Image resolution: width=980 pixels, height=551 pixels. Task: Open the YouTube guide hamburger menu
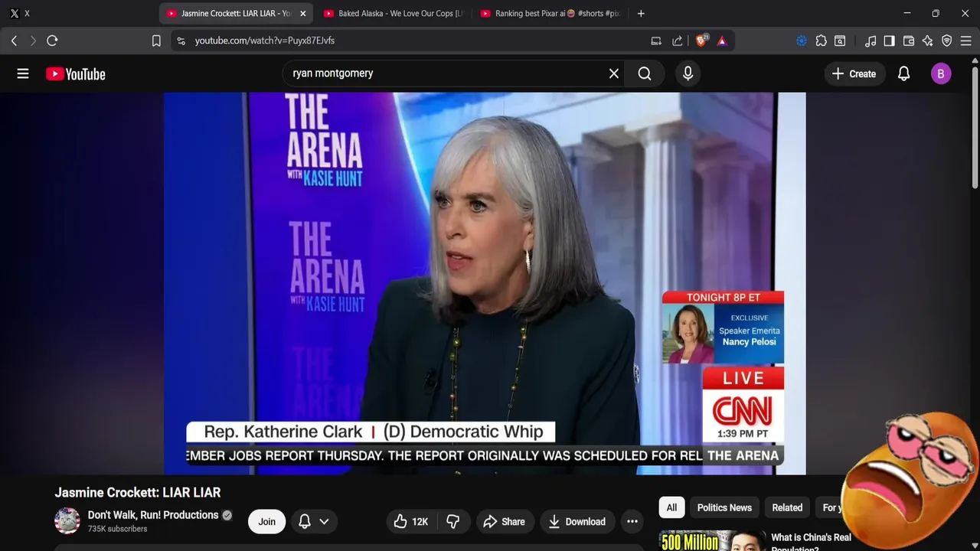[x=23, y=73]
